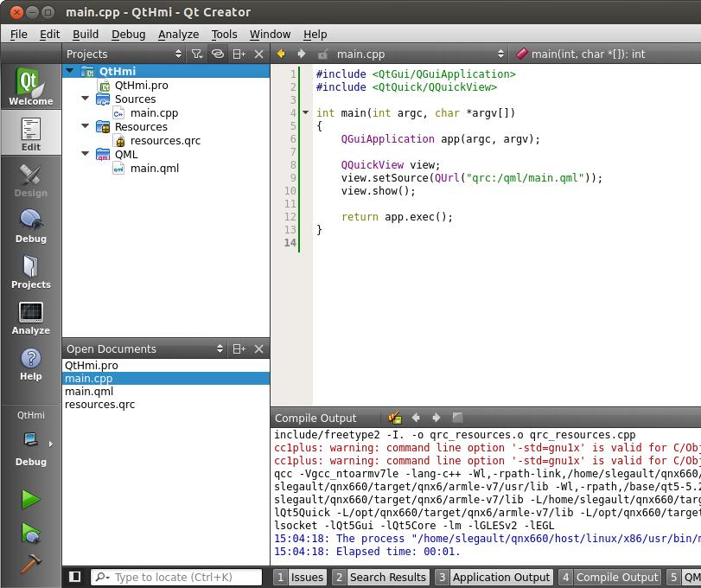Click the file lock status icon
Screen dimensions: 701x588
(322, 54)
